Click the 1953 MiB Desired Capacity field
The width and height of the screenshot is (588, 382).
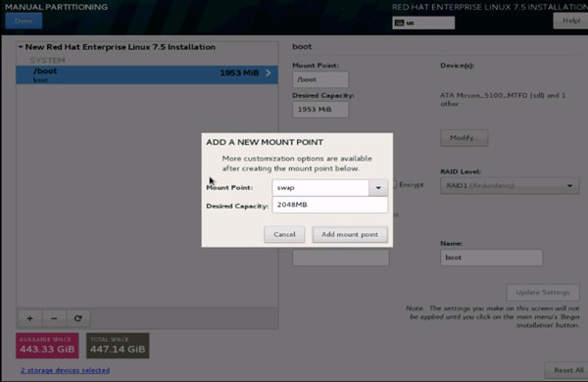coord(320,110)
